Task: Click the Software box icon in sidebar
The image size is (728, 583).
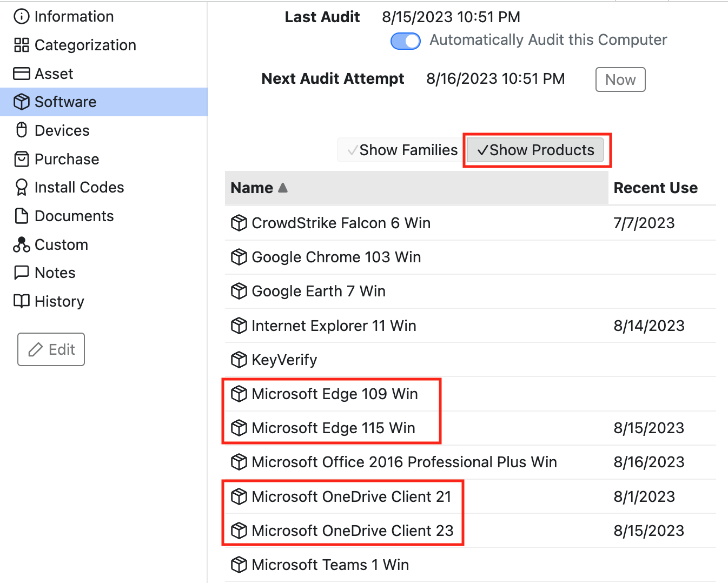Action: tap(21, 102)
